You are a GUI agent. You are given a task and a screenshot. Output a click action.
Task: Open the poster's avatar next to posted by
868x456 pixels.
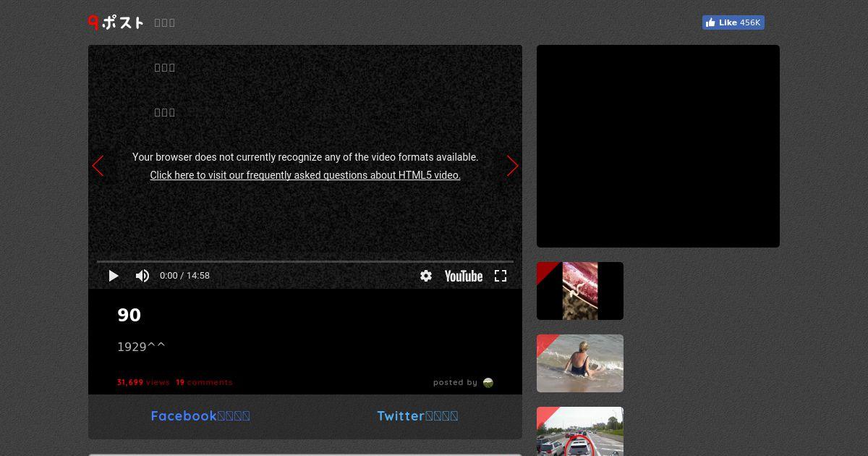[x=488, y=382]
